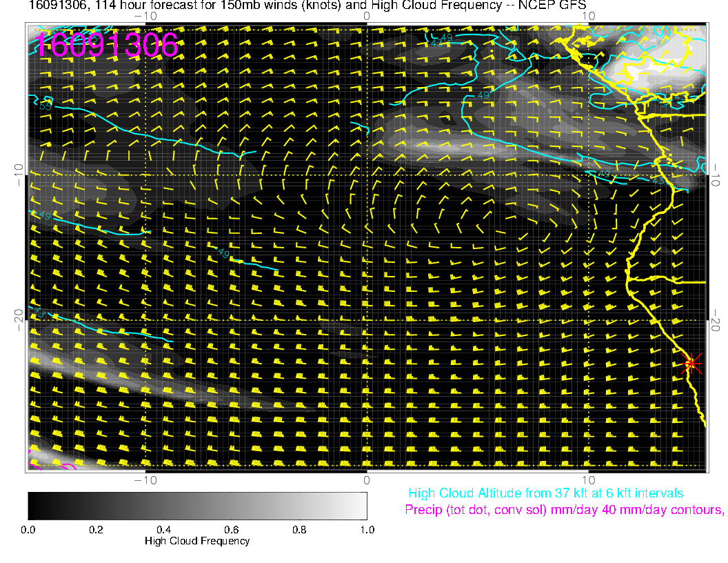The image size is (728, 563).
Task: Click the magenta 16091306 timestamp overlay
Action: point(107,45)
